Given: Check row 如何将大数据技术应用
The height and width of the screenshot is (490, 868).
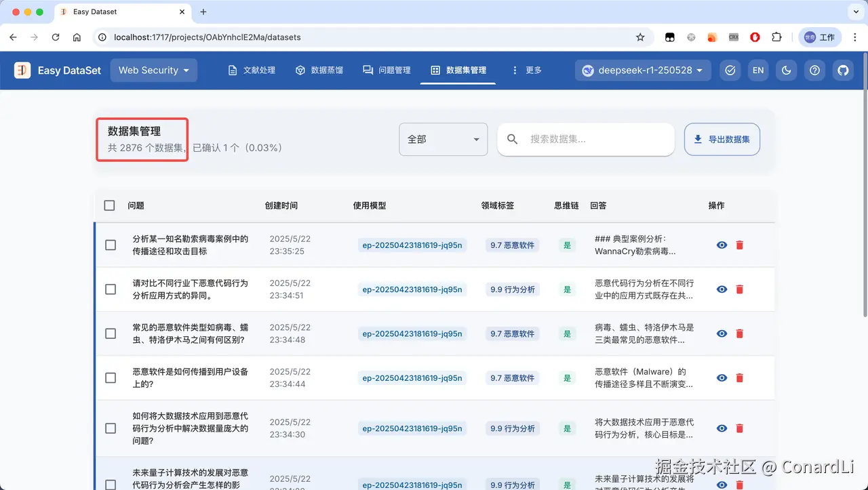Looking at the screenshot, I should 111,428.
